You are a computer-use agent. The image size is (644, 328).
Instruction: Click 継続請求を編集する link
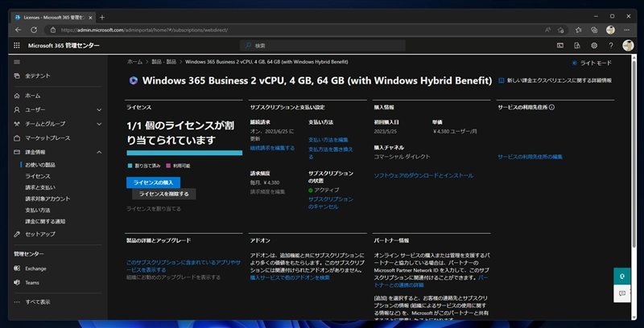pos(272,148)
